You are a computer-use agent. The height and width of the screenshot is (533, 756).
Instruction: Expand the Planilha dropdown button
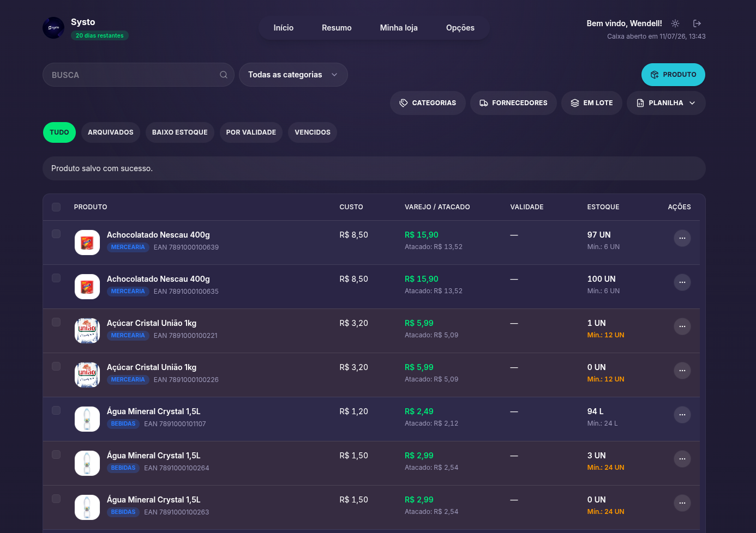pos(666,103)
